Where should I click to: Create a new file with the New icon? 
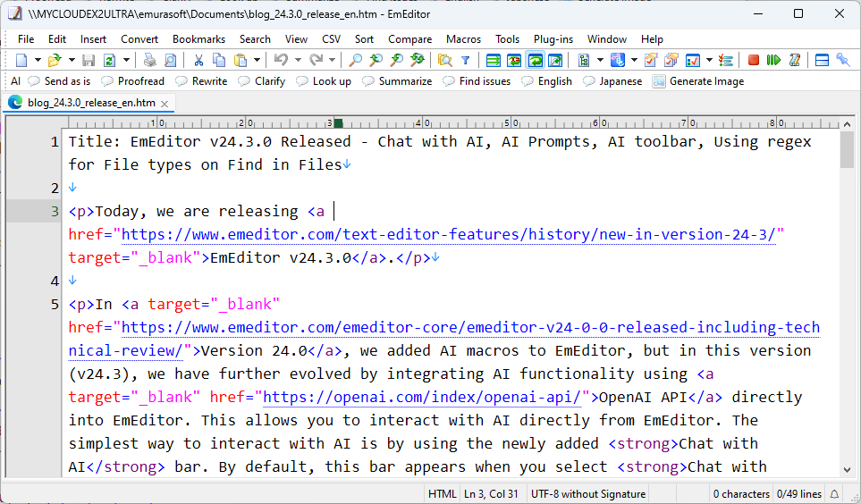(21, 60)
